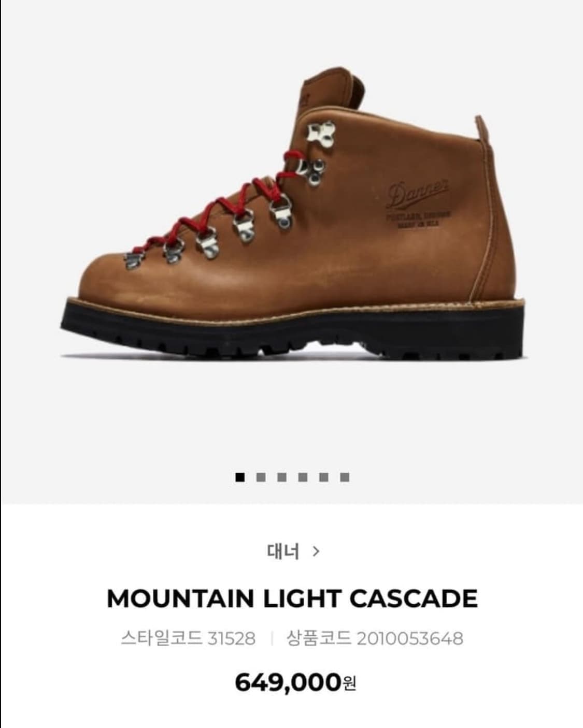The width and height of the screenshot is (583, 728).
Task: Click the boot's black lug sole
Action: tap(294, 329)
